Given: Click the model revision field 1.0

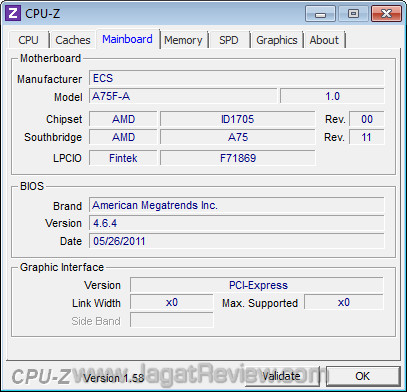Looking at the screenshot, I should [332, 96].
